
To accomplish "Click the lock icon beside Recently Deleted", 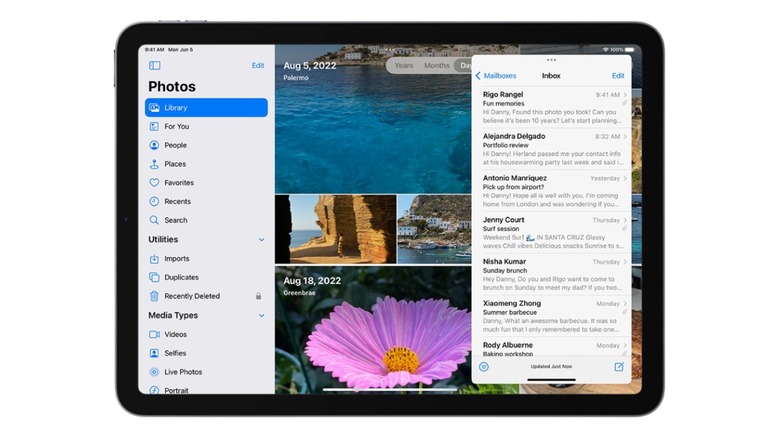I will (259, 296).
